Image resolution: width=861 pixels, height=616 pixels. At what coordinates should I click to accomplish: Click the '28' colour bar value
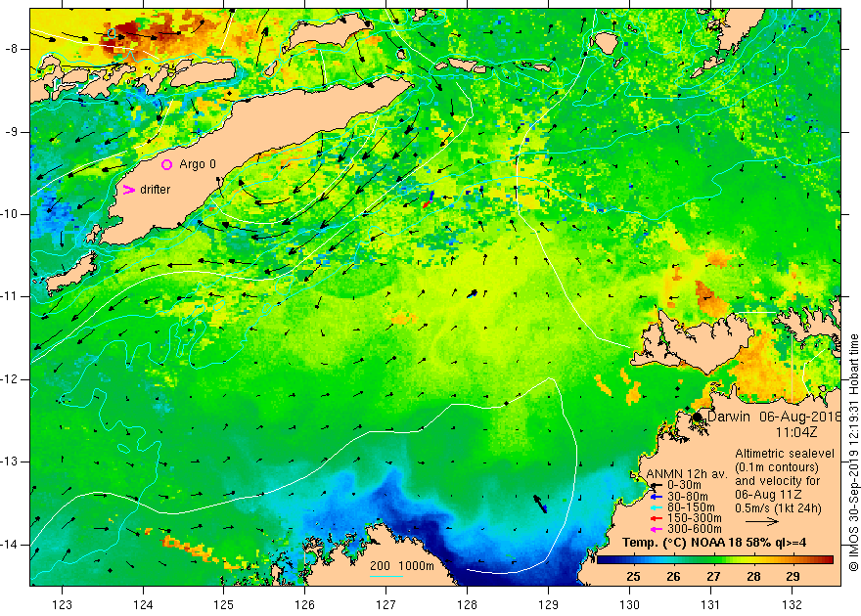753,577
